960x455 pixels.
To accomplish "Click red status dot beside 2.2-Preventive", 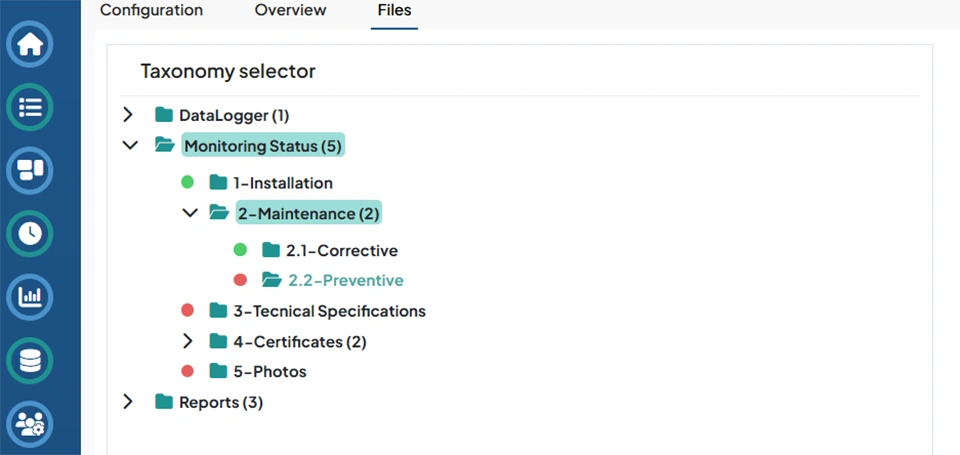I will click(x=239, y=281).
